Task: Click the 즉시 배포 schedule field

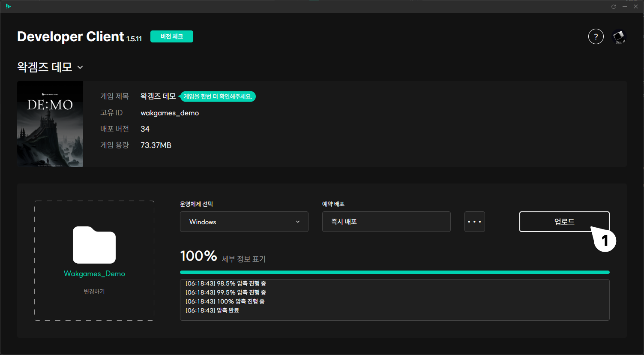Action: tap(386, 222)
